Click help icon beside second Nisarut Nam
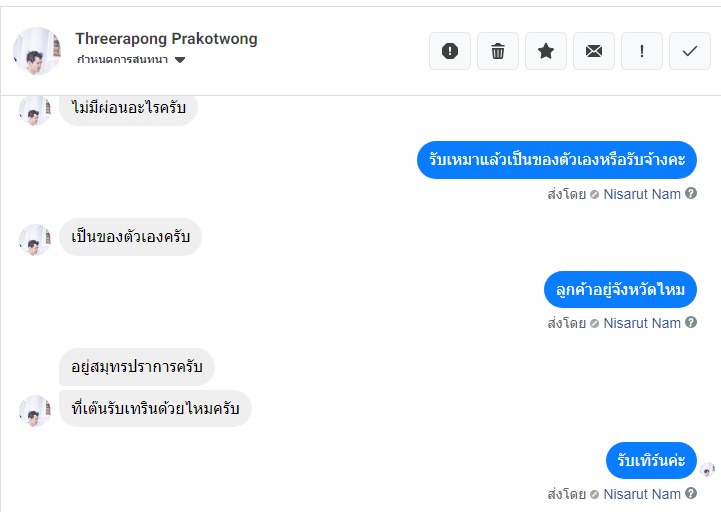This screenshot has width=721, height=512. 691,323
